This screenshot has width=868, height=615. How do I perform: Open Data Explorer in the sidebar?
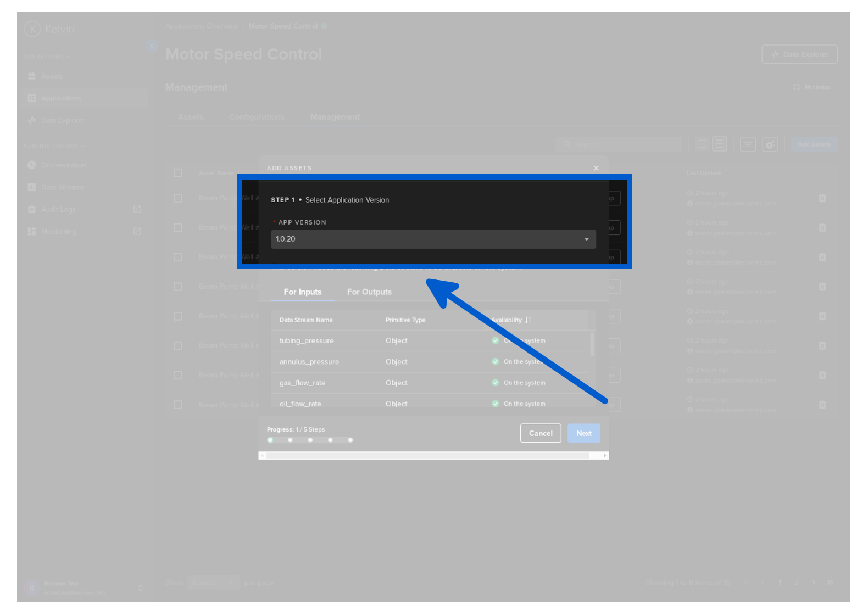(x=63, y=120)
